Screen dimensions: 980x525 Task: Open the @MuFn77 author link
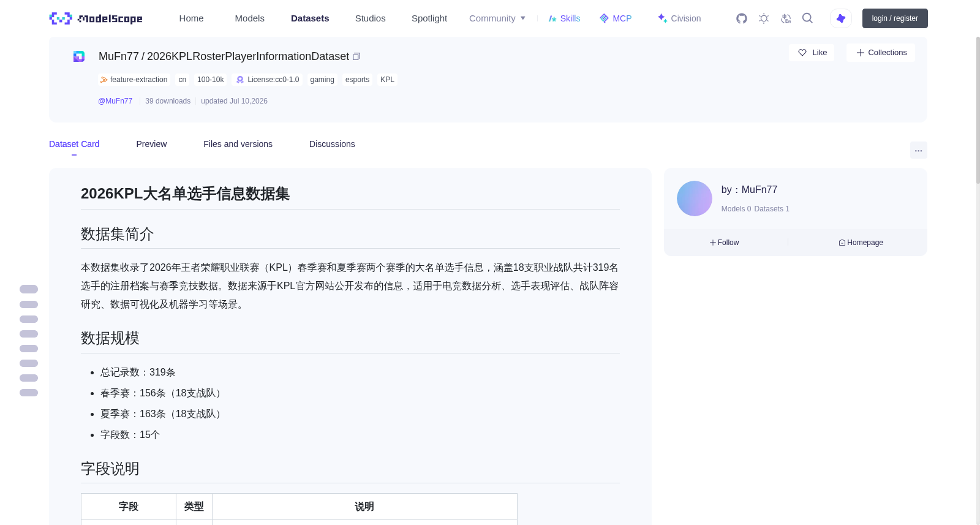point(115,101)
